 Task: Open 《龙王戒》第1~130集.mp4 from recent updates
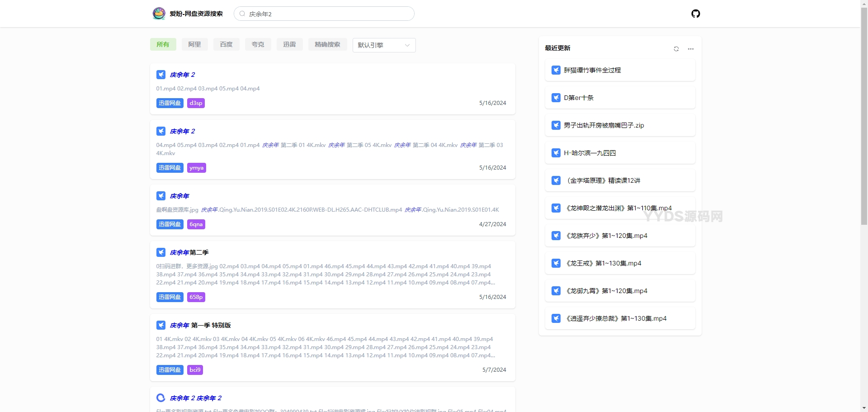tap(604, 263)
